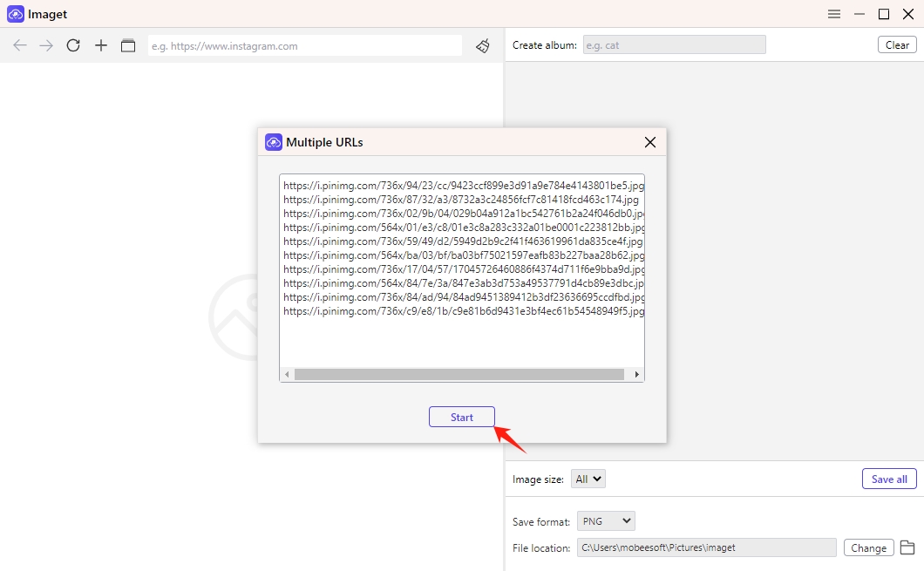Open the Save format dropdown
This screenshot has width=924, height=571.
click(605, 520)
